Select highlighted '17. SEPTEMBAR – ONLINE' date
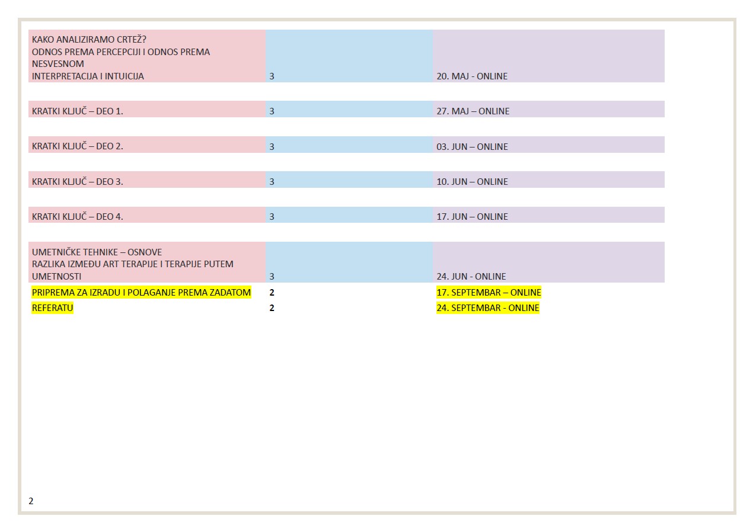756x532 pixels. tap(489, 293)
